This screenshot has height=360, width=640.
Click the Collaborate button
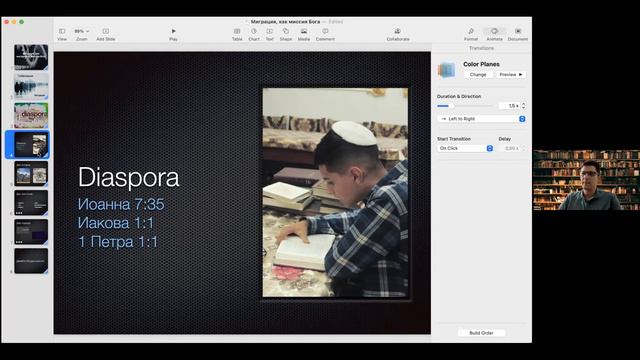point(398,34)
